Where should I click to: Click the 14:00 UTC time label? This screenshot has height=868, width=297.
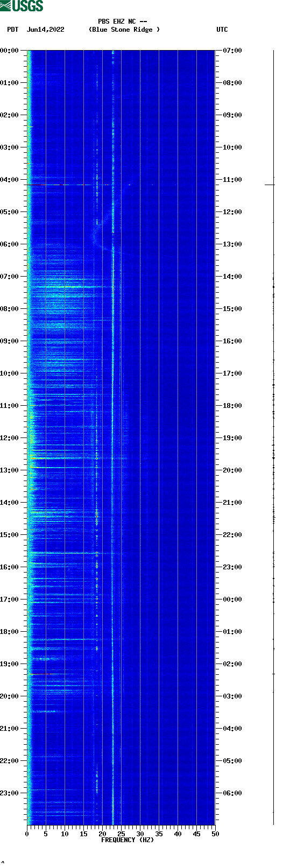(x=232, y=277)
